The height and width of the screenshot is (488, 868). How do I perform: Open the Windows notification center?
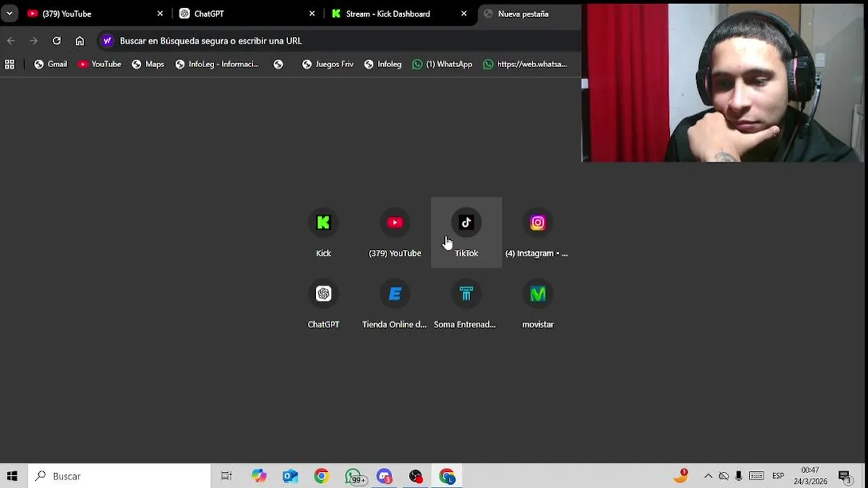[844, 476]
